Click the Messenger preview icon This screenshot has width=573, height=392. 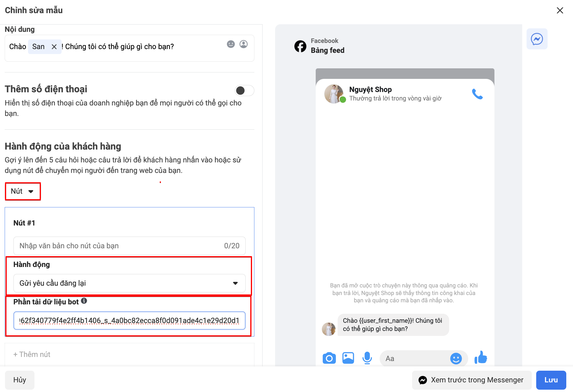(537, 39)
